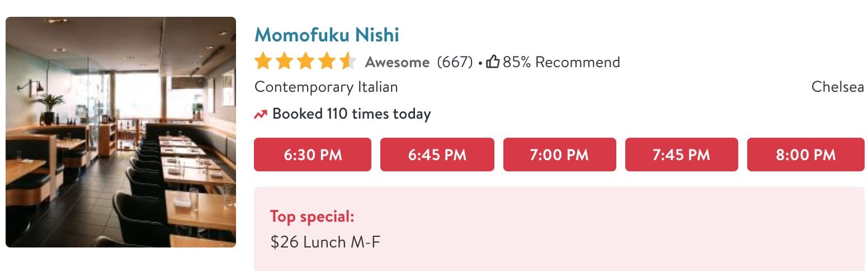Reserve a table at 6:45 PM
The image size is (868, 271).
click(437, 155)
